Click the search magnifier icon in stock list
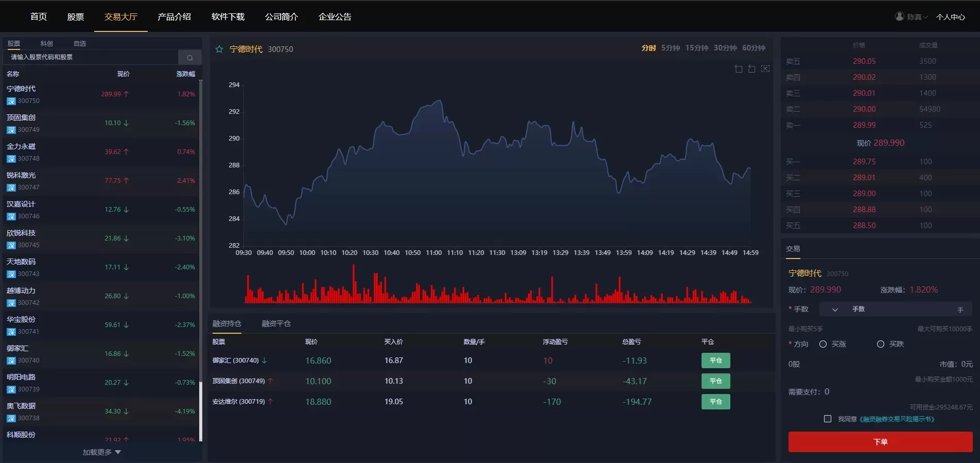Image resolution: width=980 pixels, height=463 pixels. [189, 58]
